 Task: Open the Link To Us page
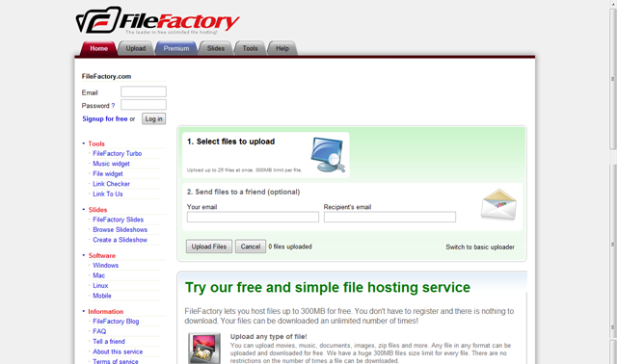pos(108,195)
